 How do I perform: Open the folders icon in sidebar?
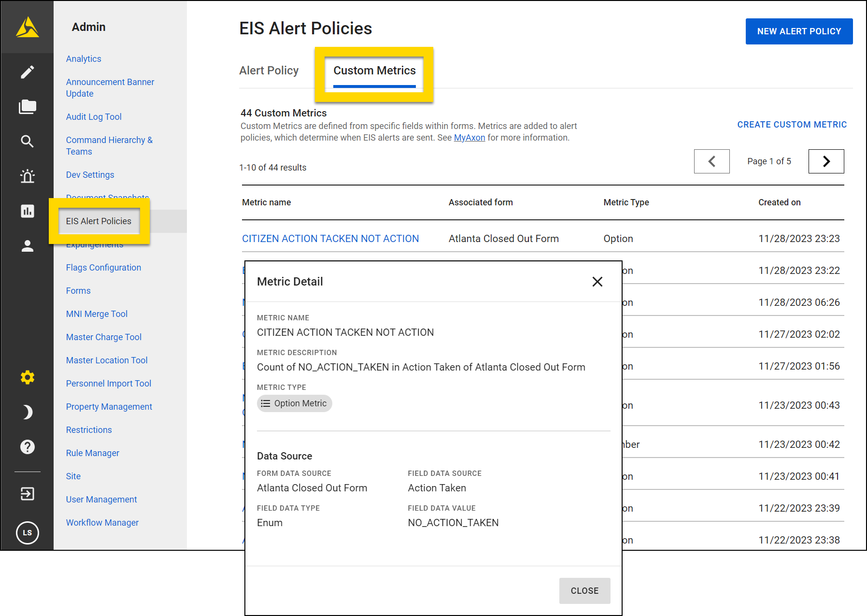point(28,107)
